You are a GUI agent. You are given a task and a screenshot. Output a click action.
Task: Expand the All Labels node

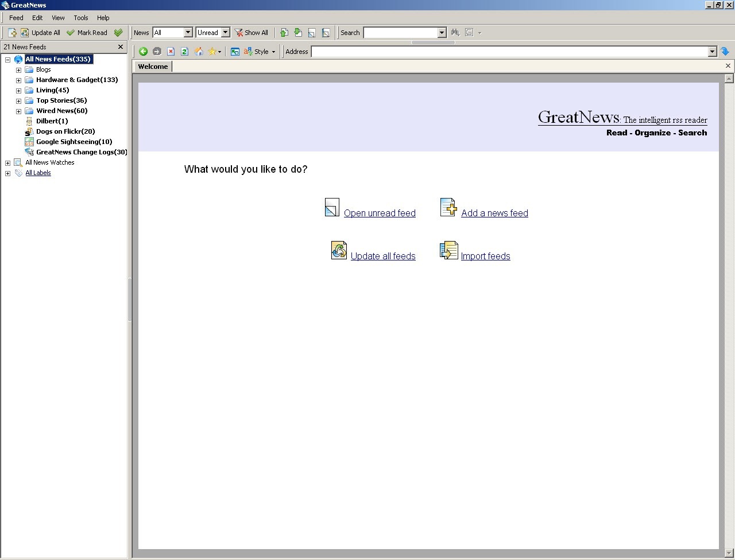(x=7, y=173)
